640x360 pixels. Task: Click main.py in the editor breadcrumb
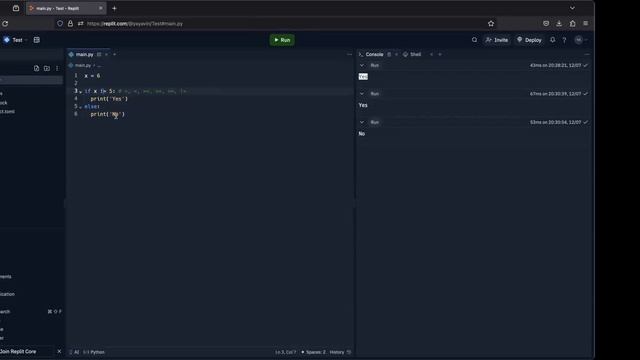coord(83,65)
